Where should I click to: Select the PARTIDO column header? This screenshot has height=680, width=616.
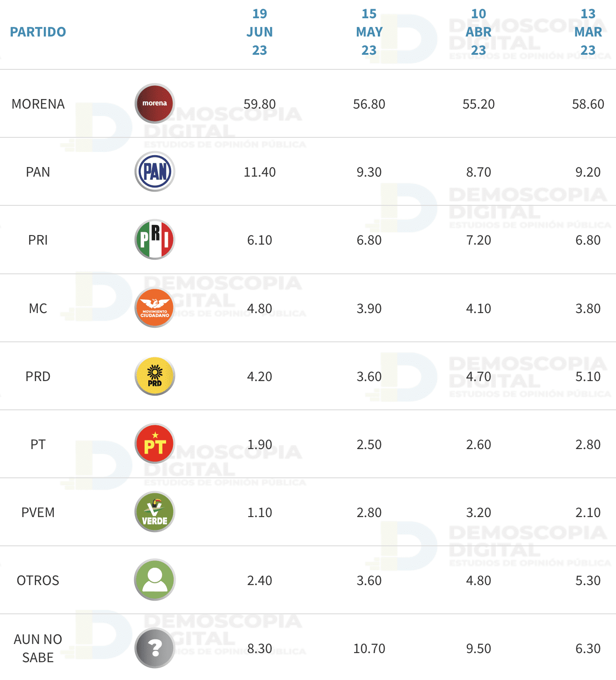pyautogui.click(x=38, y=32)
